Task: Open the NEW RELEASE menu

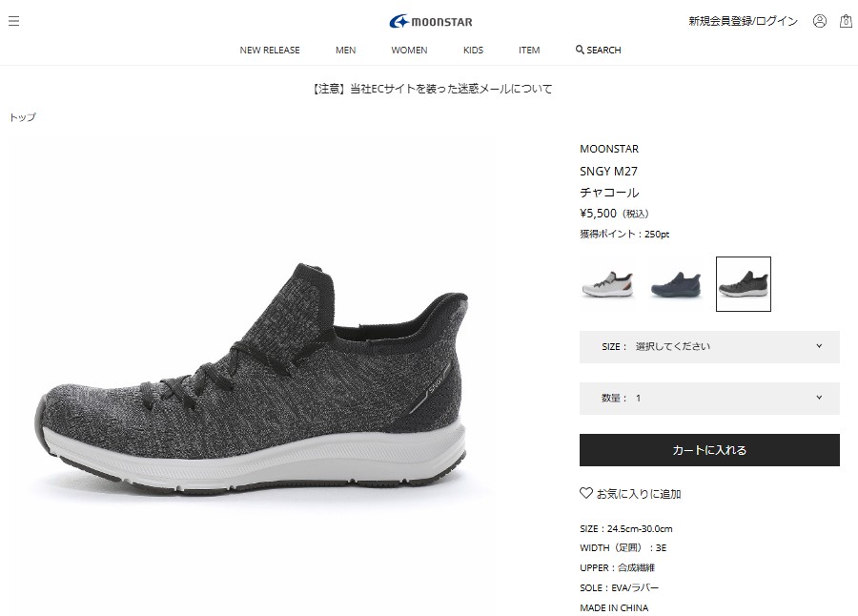Action: (270, 50)
